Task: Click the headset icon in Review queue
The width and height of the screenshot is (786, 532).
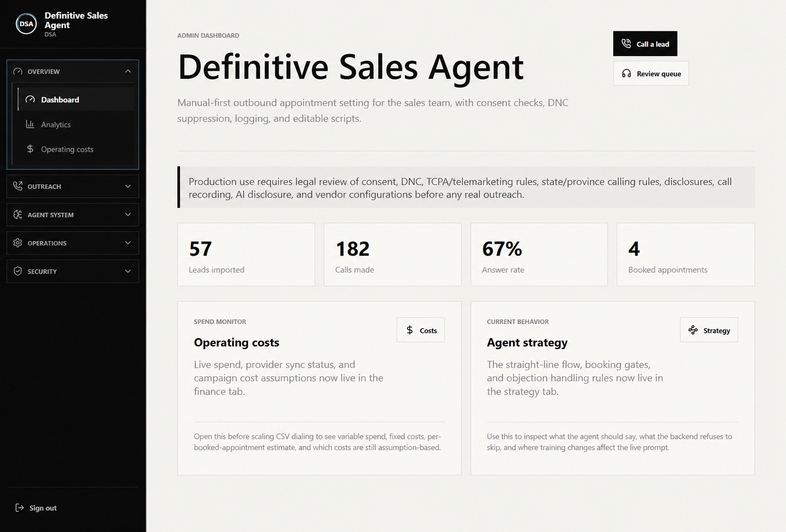Action: coord(627,74)
